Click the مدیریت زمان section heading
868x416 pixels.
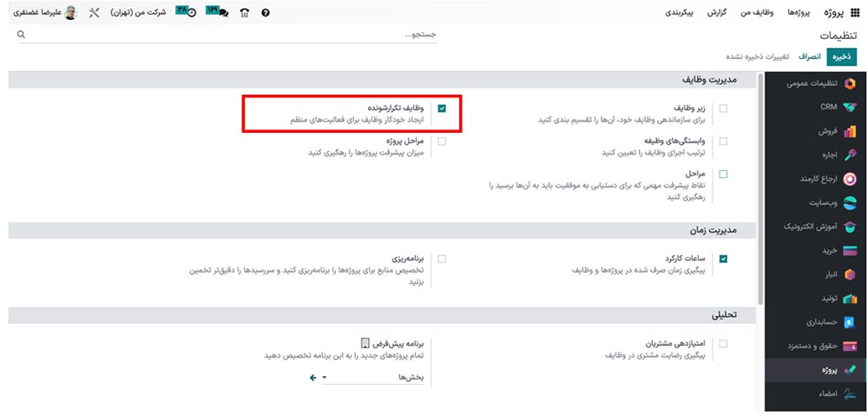[713, 230]
